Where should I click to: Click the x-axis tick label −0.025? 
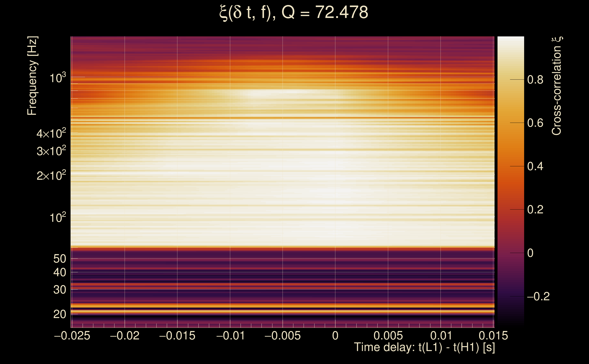pyautogui.click(x=72, y=336)
